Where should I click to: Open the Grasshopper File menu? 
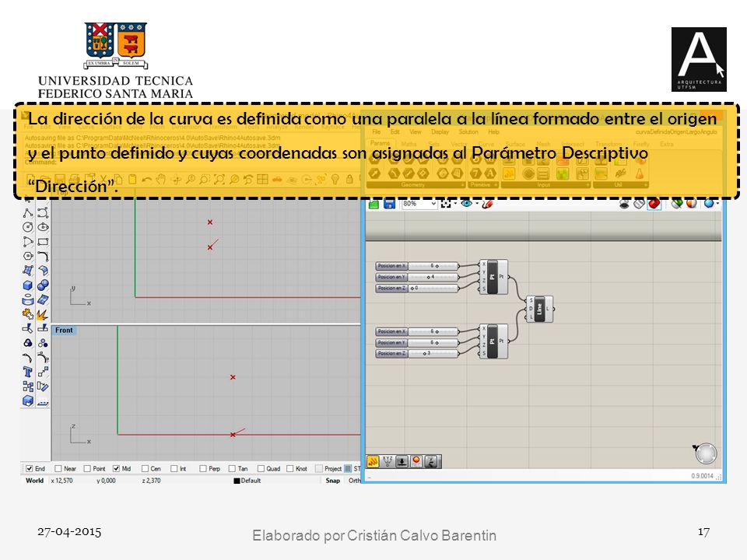point(377,131)
